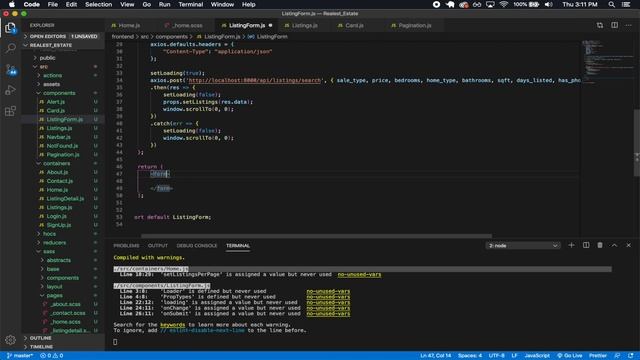The width and height of the screenshot is (640, 360).
Task: Open errors and warnings count in status bar
Action: 51,356
